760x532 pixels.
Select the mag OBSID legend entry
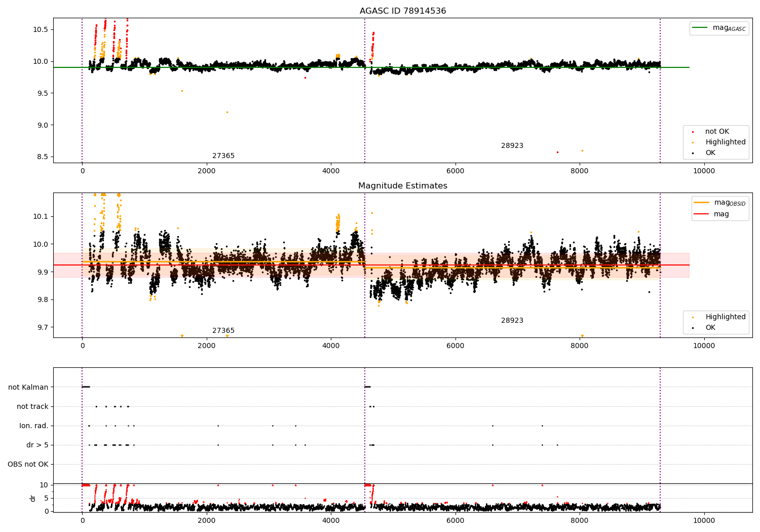(719, 203)
